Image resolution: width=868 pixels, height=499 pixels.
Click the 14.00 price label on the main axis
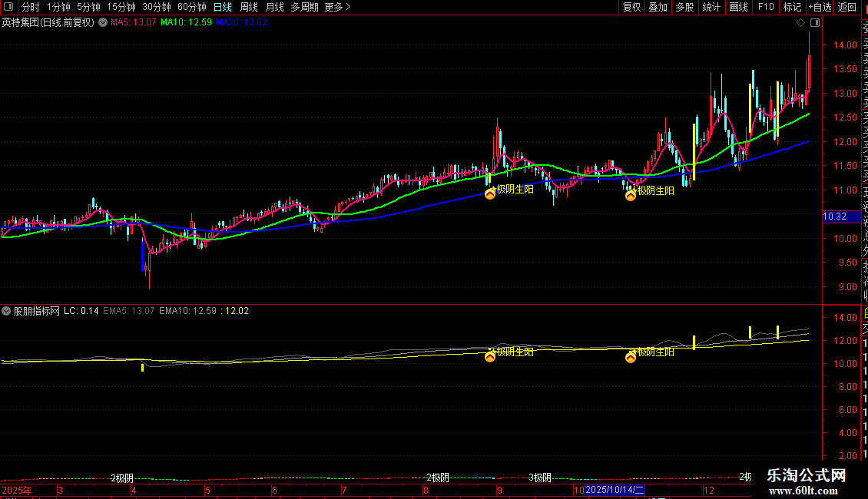click(x=845, y=45)
